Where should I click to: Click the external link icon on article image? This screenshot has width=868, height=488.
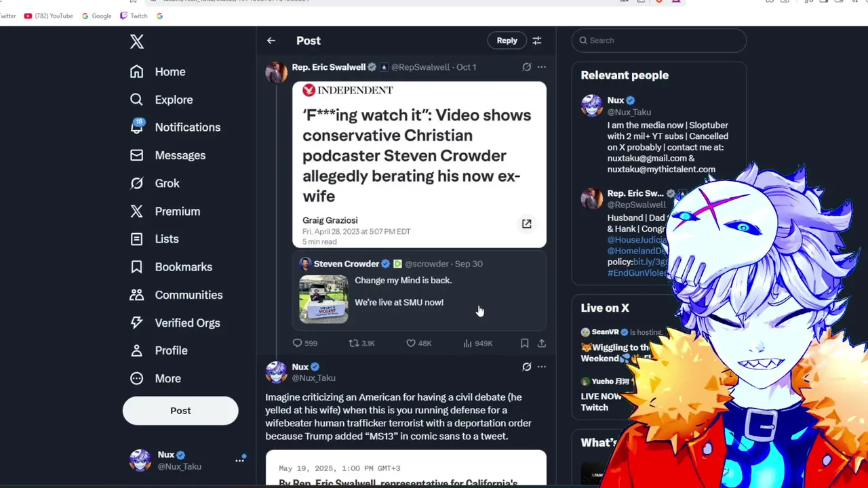point(526,224)
